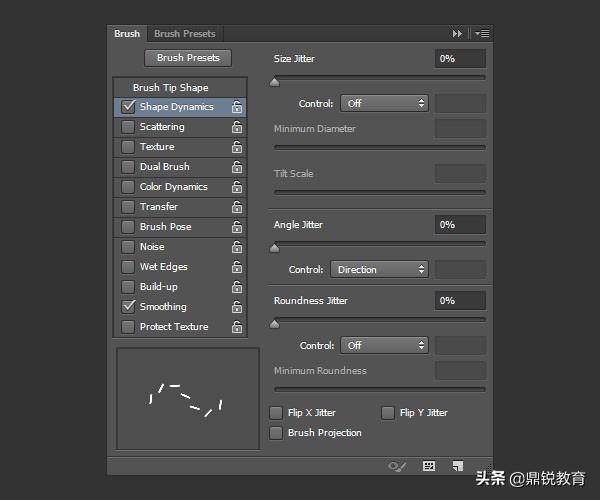Viewport: 600px width, 500px height.
Task: Toggle the lock icon for Scattering
Action: point(237,127)
